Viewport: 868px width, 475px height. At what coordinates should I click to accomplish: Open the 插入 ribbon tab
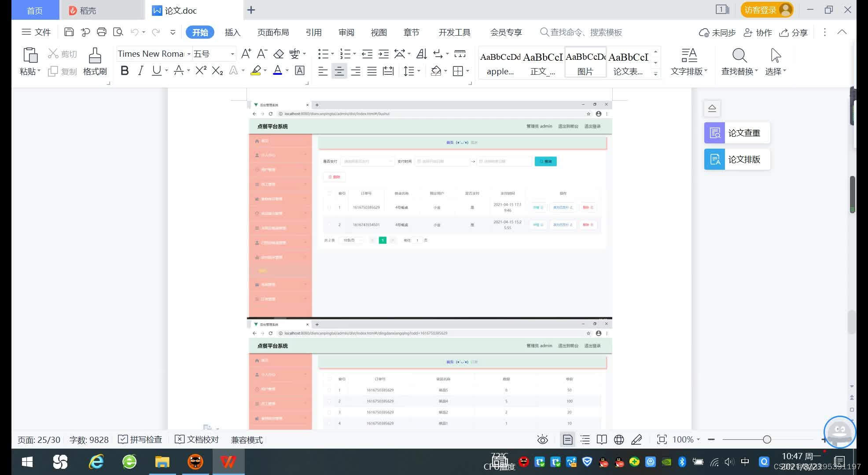[232, 32]
